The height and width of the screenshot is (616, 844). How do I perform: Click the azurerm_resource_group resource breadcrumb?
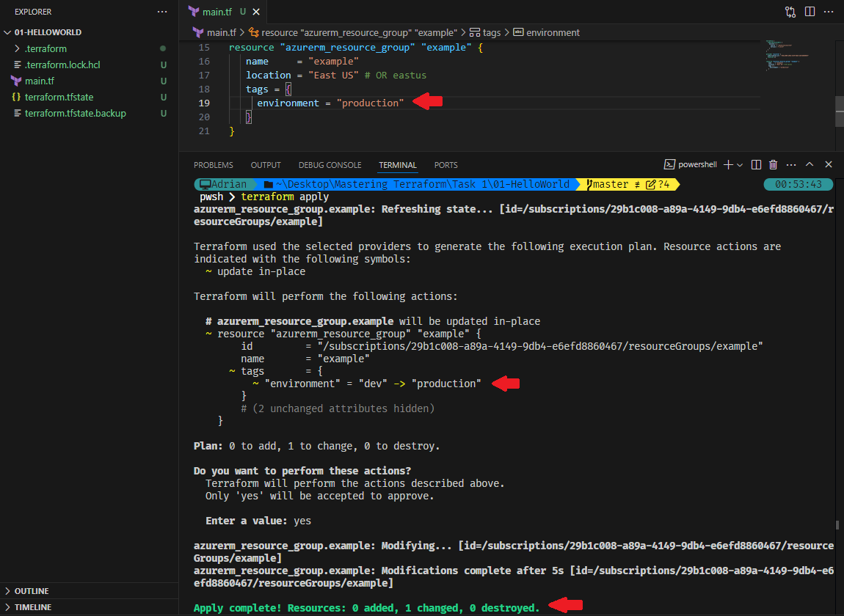tap(352, 32)
